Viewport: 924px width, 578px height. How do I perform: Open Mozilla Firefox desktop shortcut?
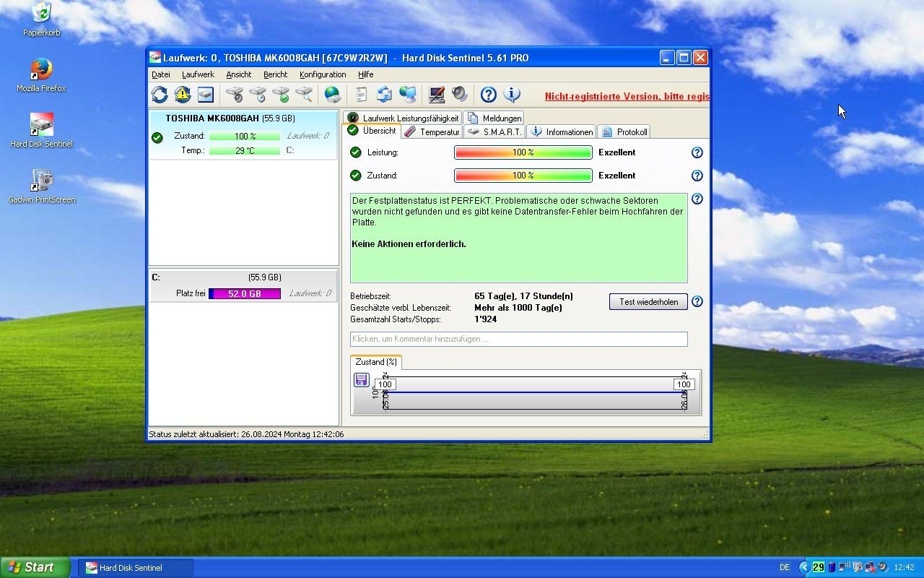[41, 75]
